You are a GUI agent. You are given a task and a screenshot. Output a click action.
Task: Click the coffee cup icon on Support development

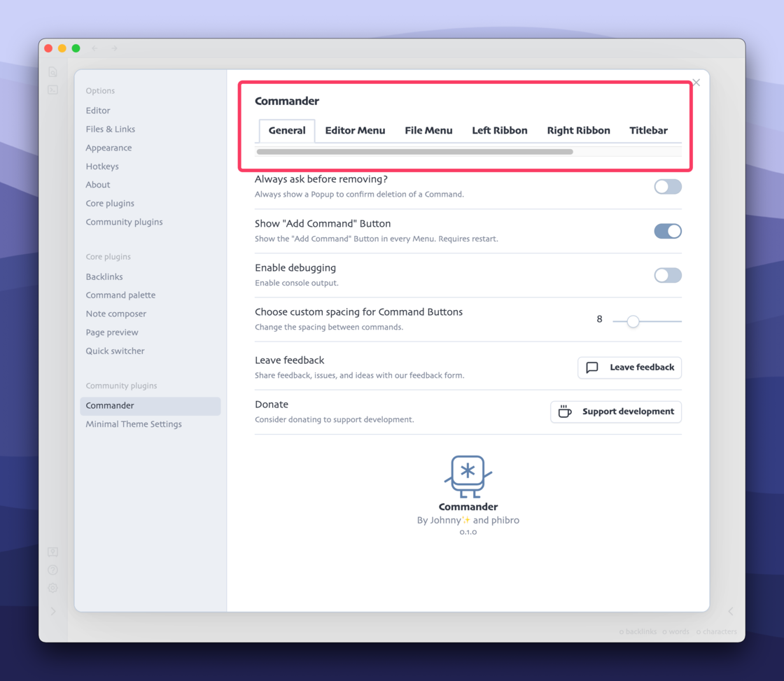point(564,412)
